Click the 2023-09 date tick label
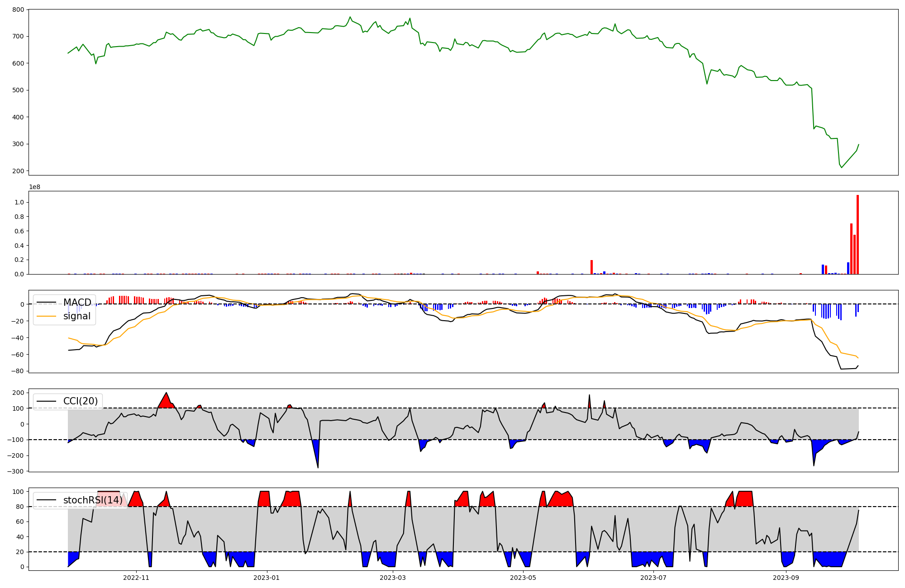 pyautogui.click(x=786, y=578)
